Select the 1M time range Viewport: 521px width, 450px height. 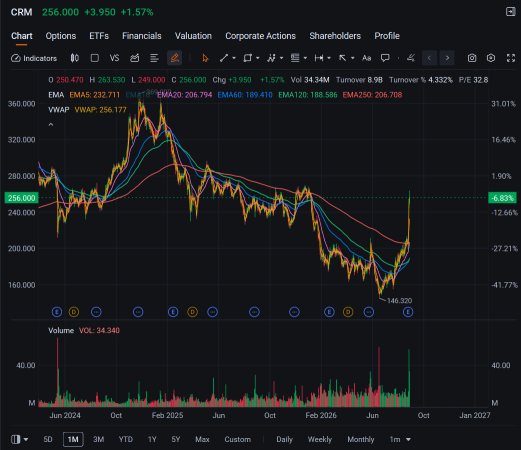point(73,440)
